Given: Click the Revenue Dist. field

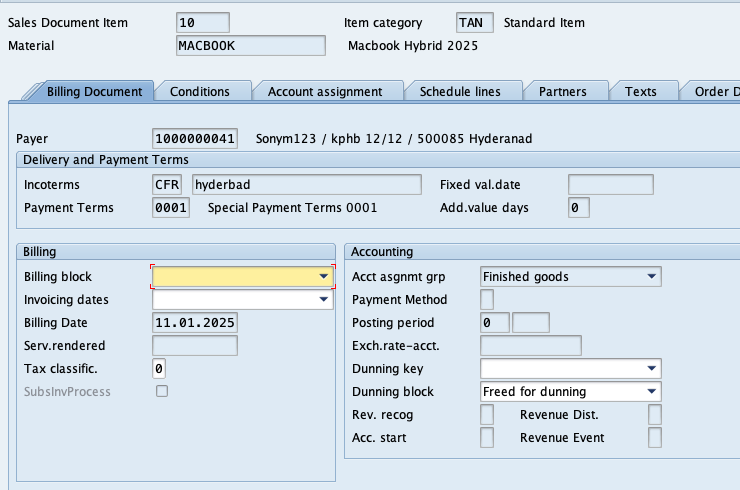Looking at the screenshot, I should 655,414.
